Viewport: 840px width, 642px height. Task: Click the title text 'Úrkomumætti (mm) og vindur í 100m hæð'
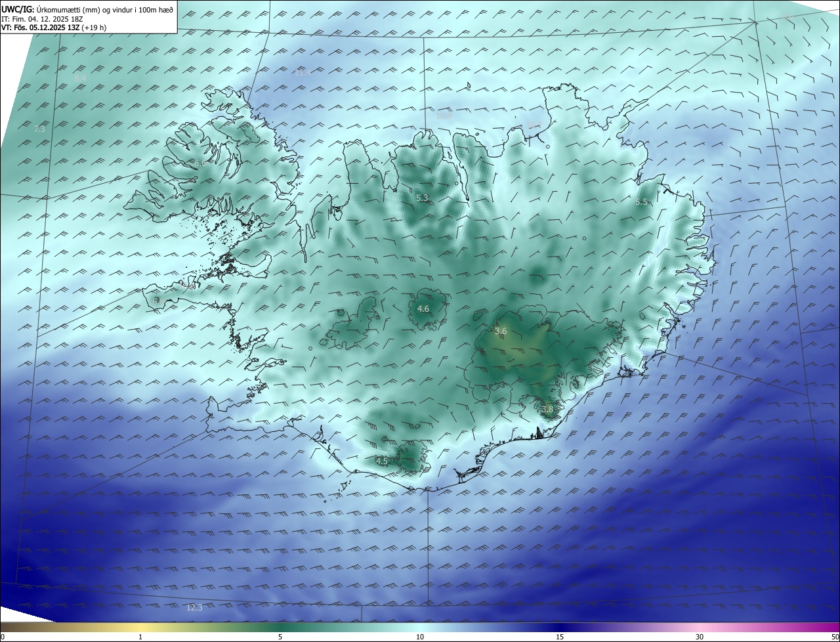pyautogui.click(x=106, y=10)
